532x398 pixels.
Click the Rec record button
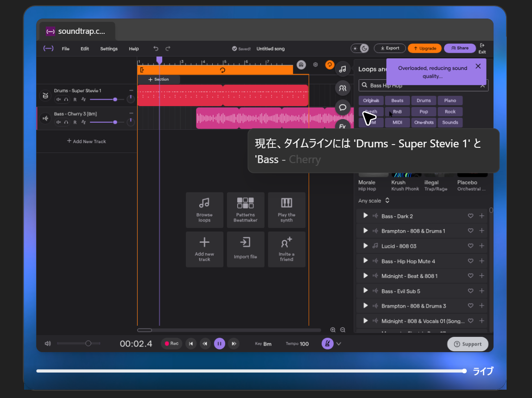pyautogui.click(x=171, y=344)
